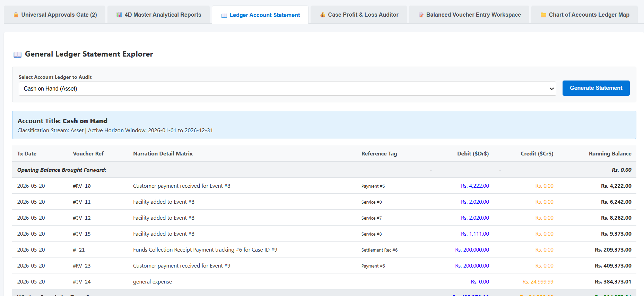This screenshot has width=644, height=296.
Task: Open the Cash on Hand account ledger dropdown
Action: point(287,88)
